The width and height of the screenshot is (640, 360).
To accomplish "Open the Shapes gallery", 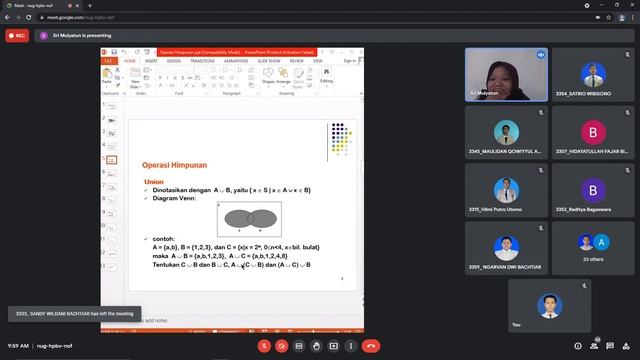I will pos(268,76).
